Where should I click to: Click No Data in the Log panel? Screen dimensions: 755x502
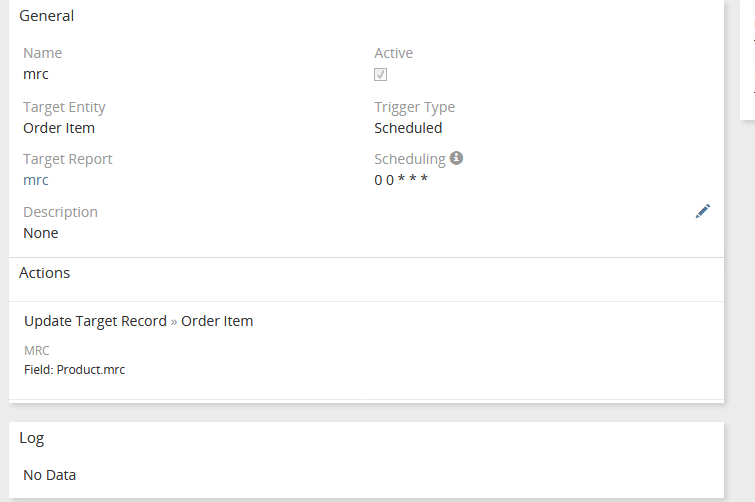(x=49, y=475)
